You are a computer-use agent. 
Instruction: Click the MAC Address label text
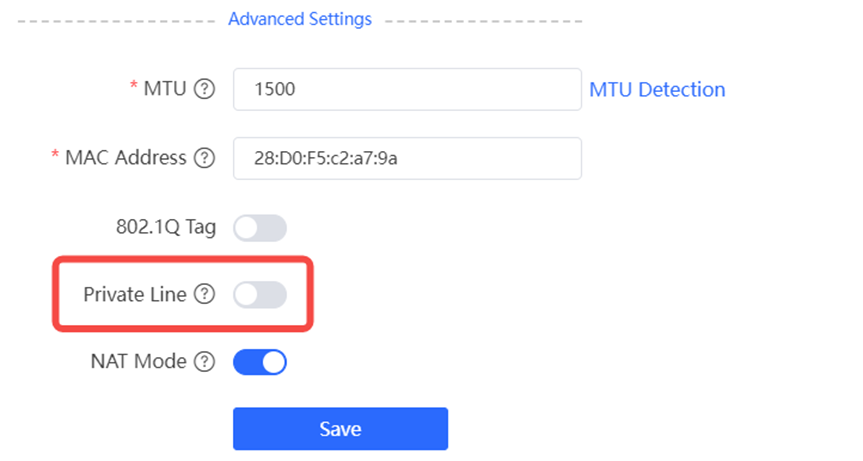[126, 158]
